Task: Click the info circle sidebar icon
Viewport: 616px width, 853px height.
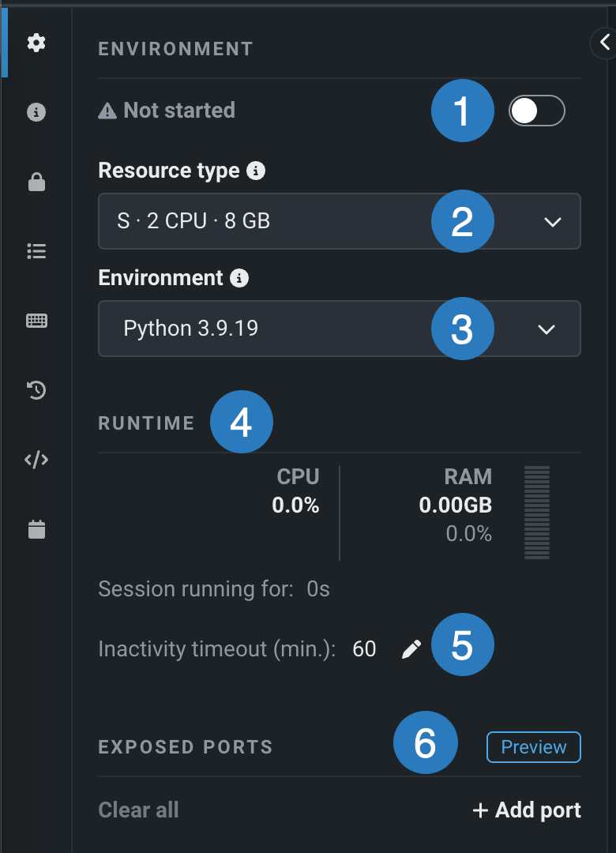Action: click(x=36, y=112)
